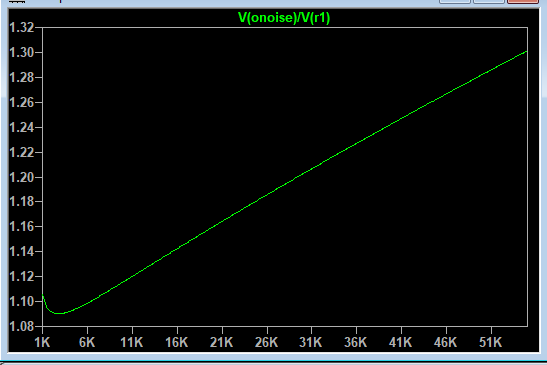Click the 36K horizontal axis label

[356, 342]
